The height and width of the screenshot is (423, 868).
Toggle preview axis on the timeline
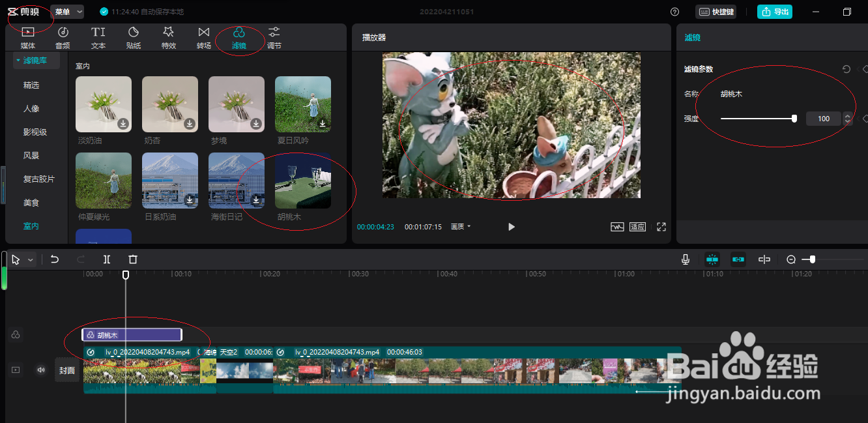pos(764,259)
